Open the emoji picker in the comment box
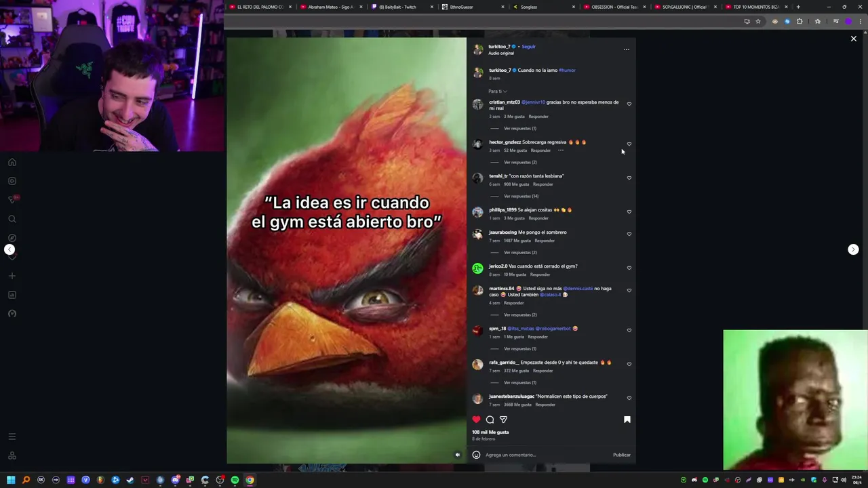The height and width of the screenshot is (488, 868). pyautogui.click(x=476, y=455)
